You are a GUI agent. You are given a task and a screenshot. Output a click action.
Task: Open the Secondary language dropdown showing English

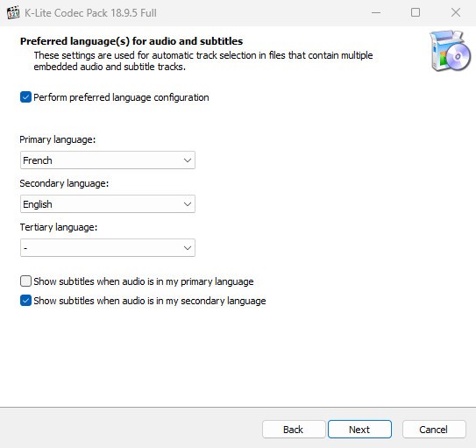(x=108, y=204)
